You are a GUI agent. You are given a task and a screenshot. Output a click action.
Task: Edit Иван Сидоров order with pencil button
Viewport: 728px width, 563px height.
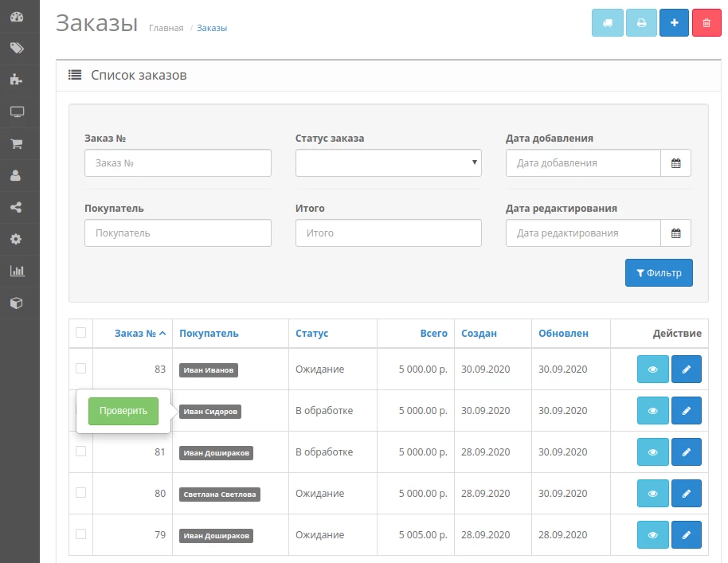point(687,411)
